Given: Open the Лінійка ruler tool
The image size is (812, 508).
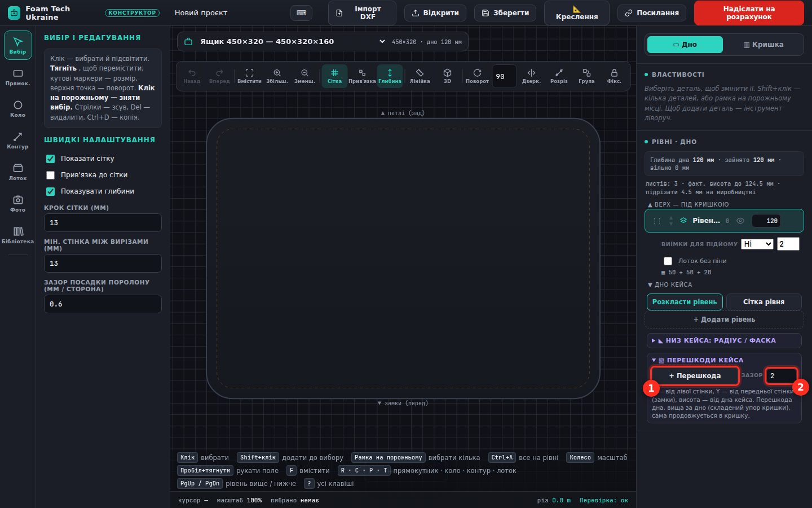Looking at the screenshot, I should 420,76.
